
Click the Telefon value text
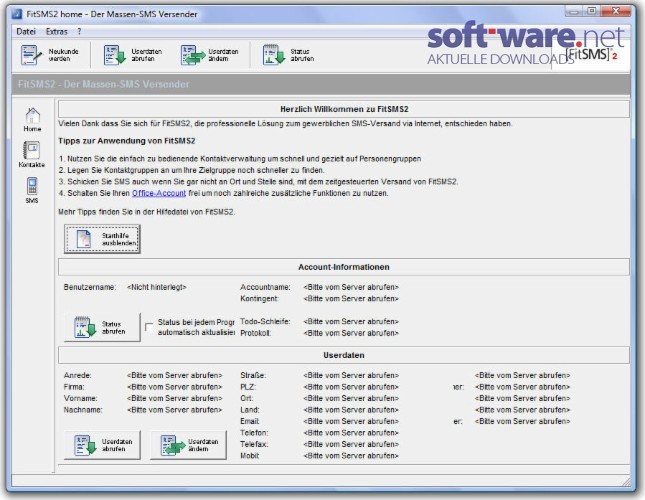[x=351, y=433]
